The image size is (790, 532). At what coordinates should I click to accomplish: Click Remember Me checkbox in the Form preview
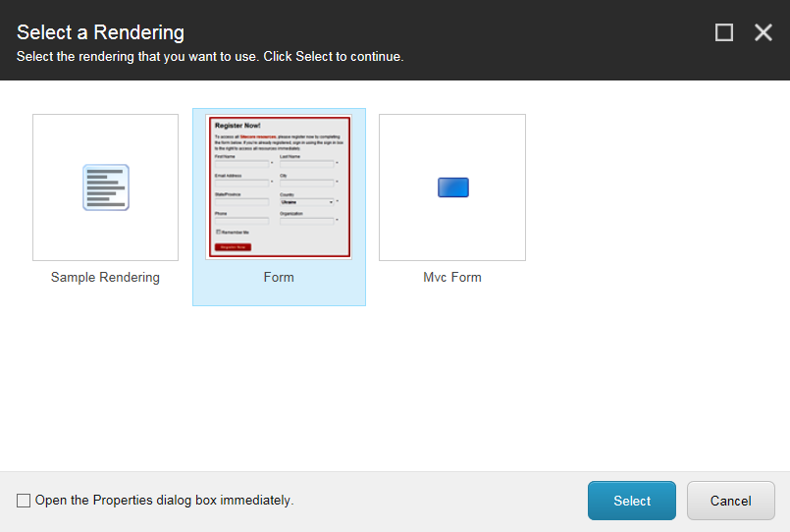(218, 232)
